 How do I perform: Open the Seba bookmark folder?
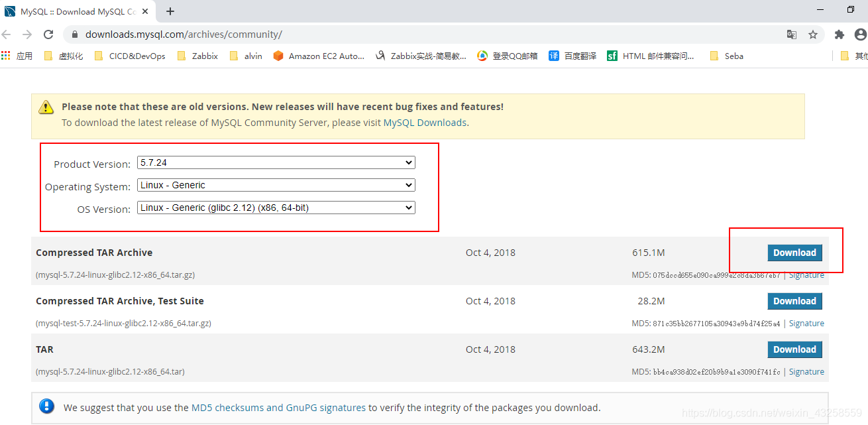pyautogui.click(x=727, y=56)
